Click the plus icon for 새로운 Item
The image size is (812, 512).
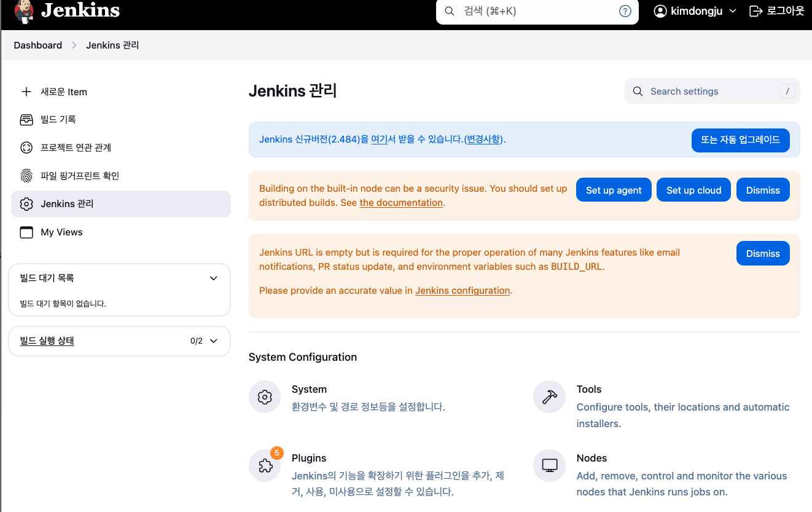[26, 92]
